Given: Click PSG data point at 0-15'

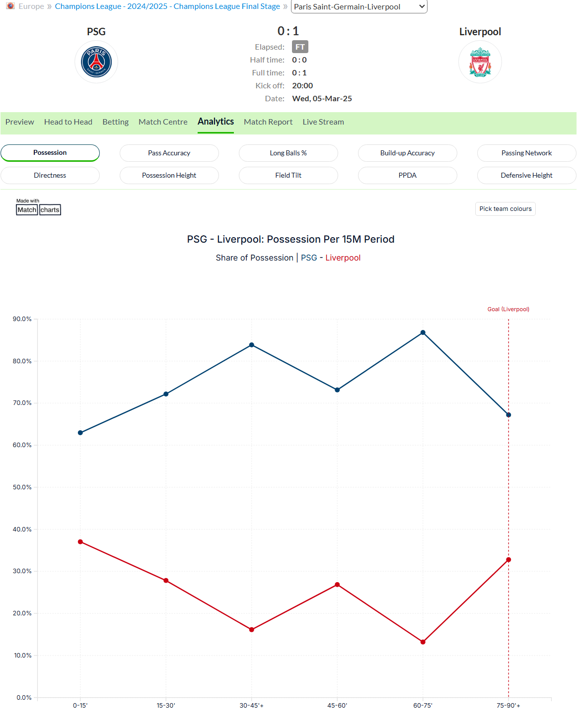Looking at the screenshot, I should pos(80,433).
